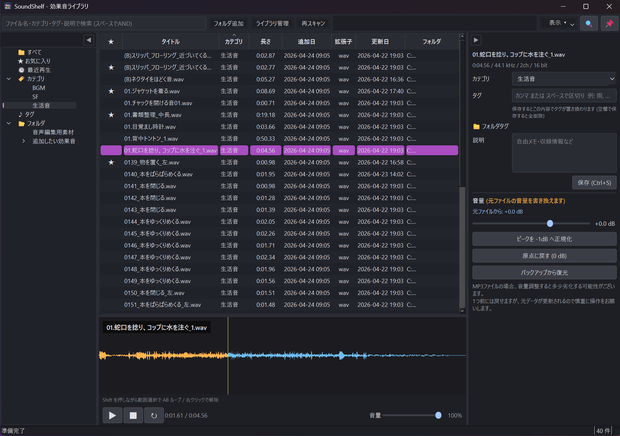The width and height of the screenshot is (620, 436).
Task: Collapse the left sidebar with arrow button
Action: (x=89, y=40)
